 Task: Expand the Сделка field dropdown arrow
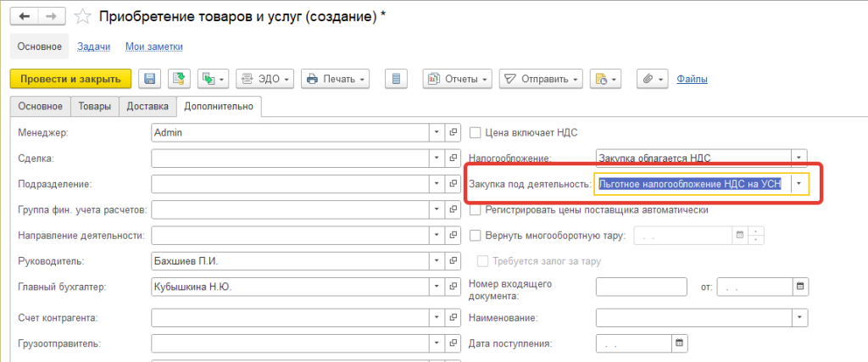(x=437, y=159)
